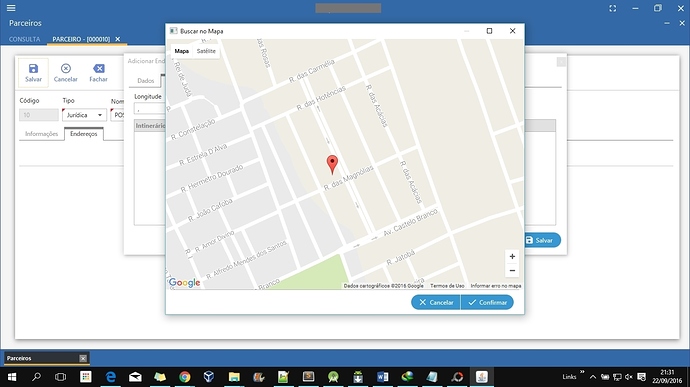Open Termos de Uso map link

click(x=447, y=286)
